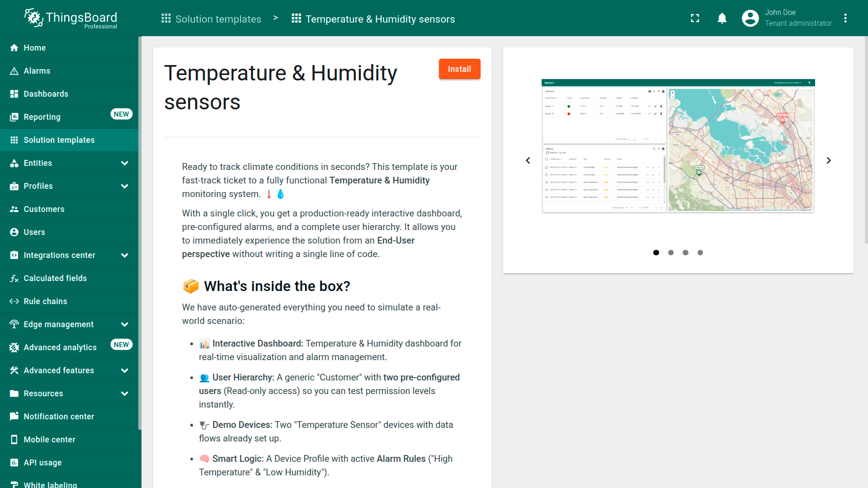
Task: Toggle fullscreen mode icon
Action: pos(695,18)
